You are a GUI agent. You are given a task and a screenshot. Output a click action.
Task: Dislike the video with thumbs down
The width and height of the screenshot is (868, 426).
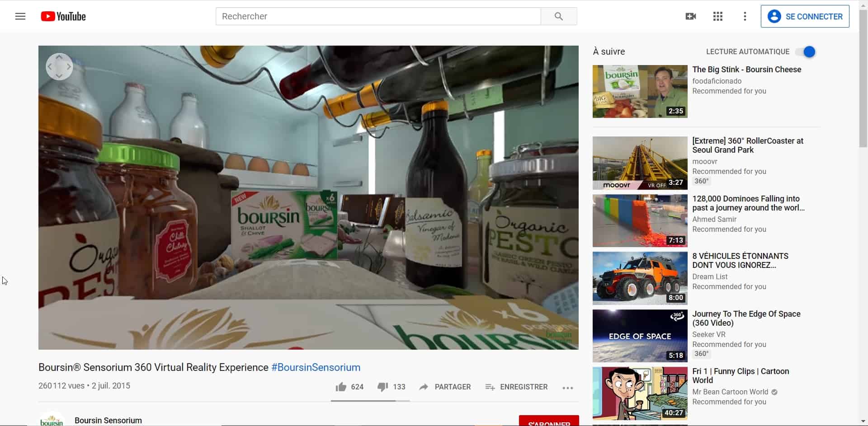pos(383,387)
